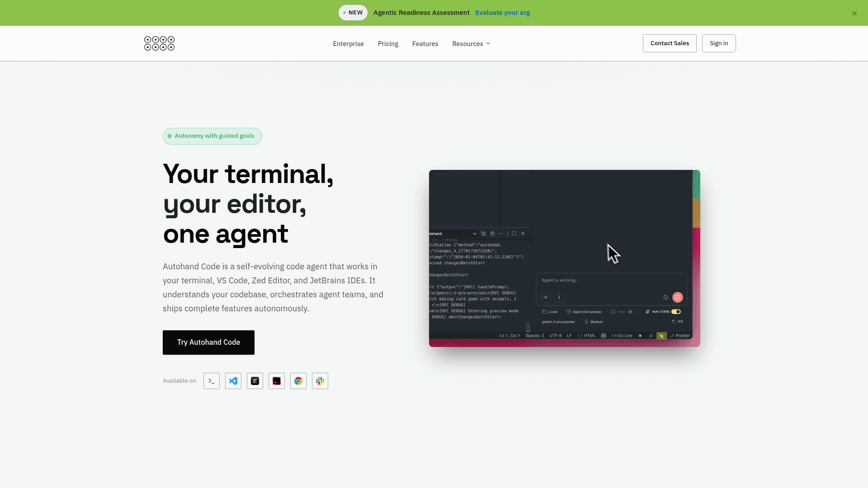Image resolution: width=868 pixels, height=488 pixels.
Task: Open the Features nav item
Action: coord(425,44)
